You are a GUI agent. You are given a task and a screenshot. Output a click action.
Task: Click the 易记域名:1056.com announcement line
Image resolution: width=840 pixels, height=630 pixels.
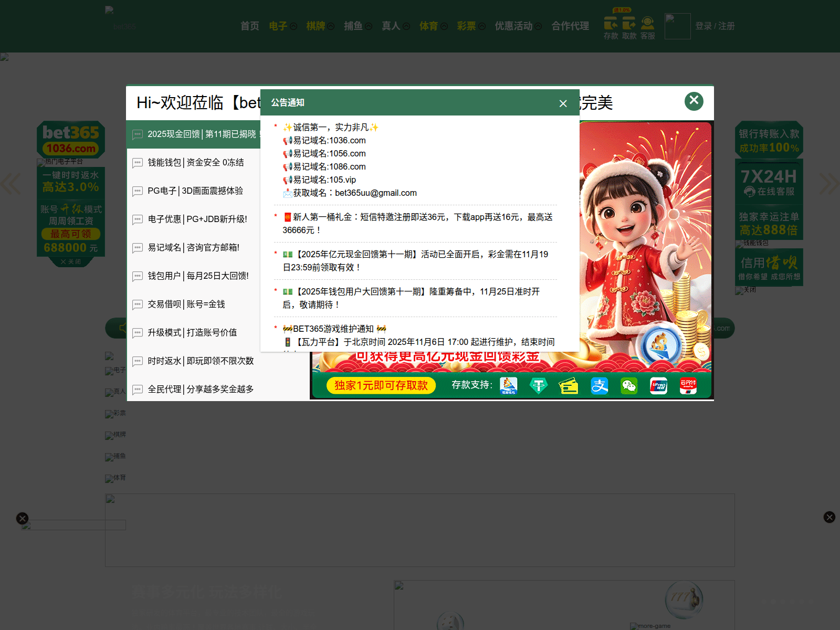pos(324,154)
